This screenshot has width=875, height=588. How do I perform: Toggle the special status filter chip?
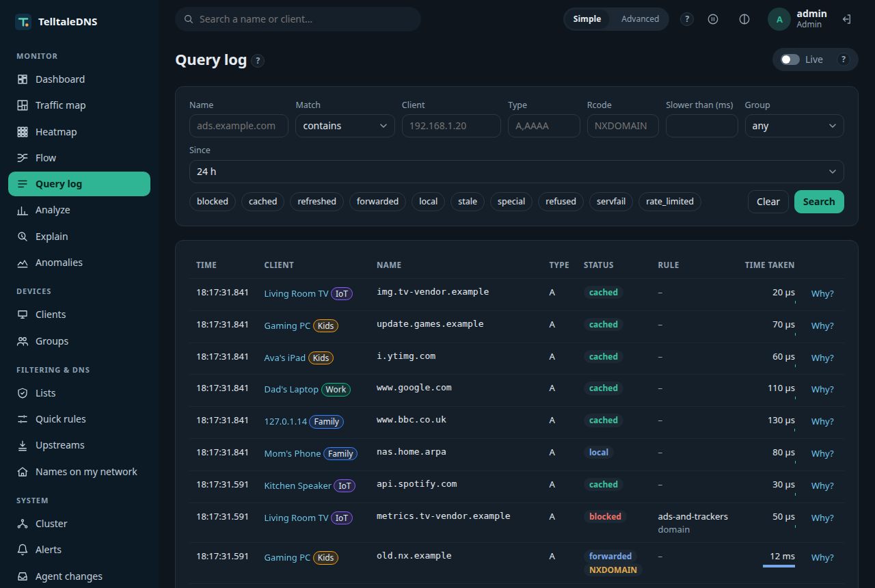511,202
